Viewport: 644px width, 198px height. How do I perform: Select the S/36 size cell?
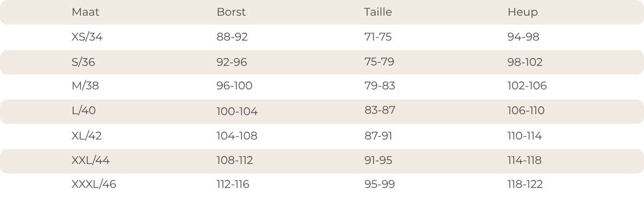tap(83, 62)
